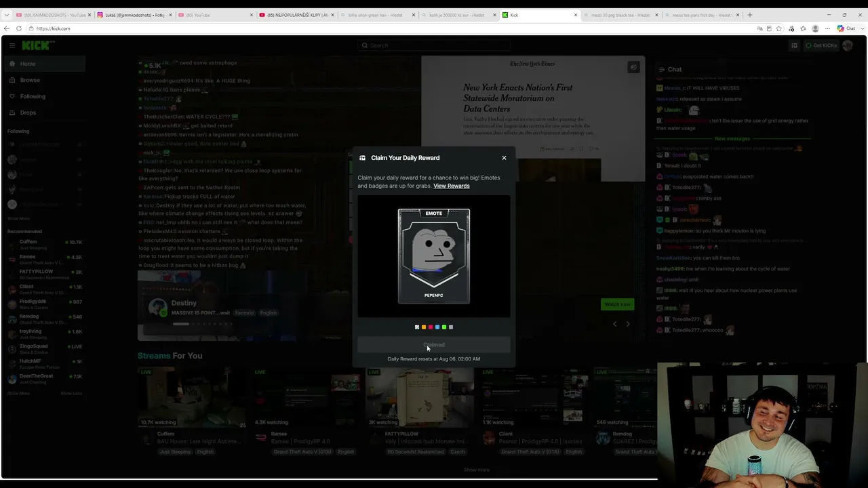Image resolution: width=868 pixels, height=488 pixels.
Task: Open recommended channel Remdog in the sidebar
Action: click(x=44, y=319)
